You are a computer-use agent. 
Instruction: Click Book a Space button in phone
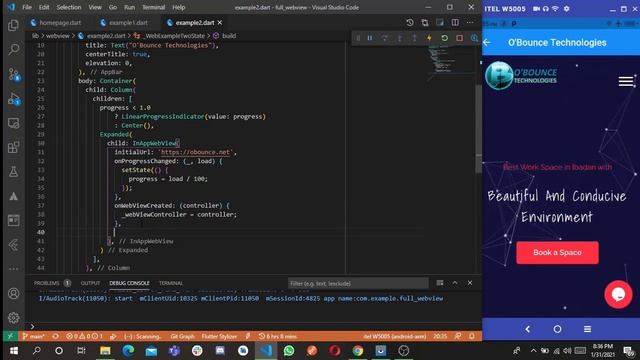point(557,253)
